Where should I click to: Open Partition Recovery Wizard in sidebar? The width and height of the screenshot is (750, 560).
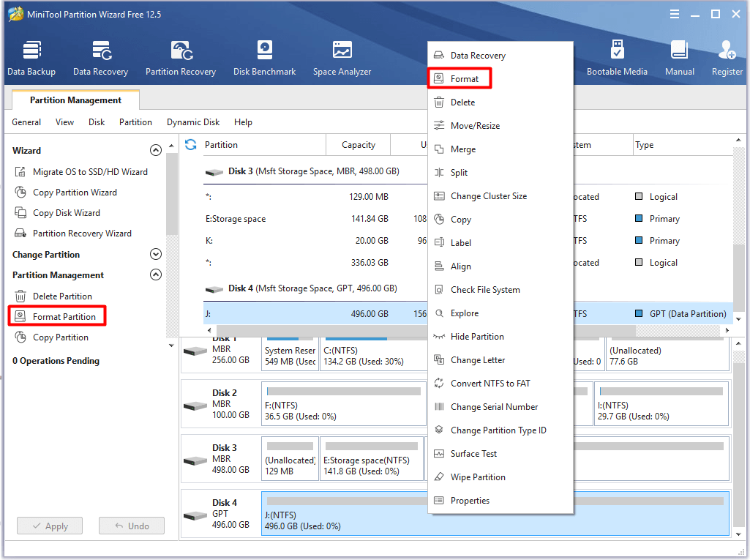tap(72, 234)
